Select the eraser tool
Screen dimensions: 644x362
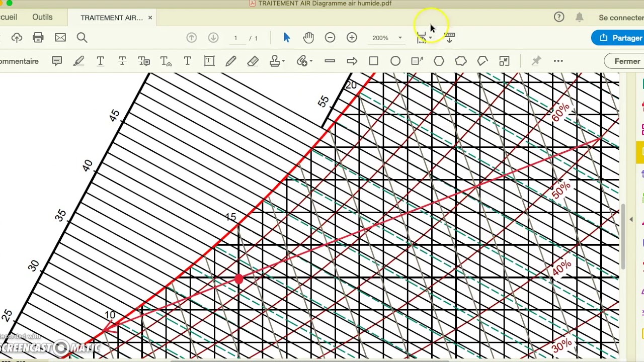tap(253, 61)
